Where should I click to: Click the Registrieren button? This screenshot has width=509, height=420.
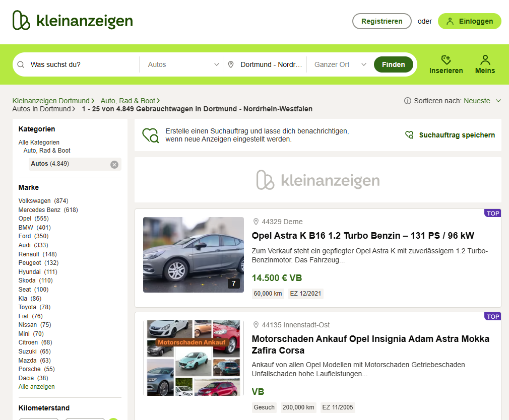click(x=381, y=21)
